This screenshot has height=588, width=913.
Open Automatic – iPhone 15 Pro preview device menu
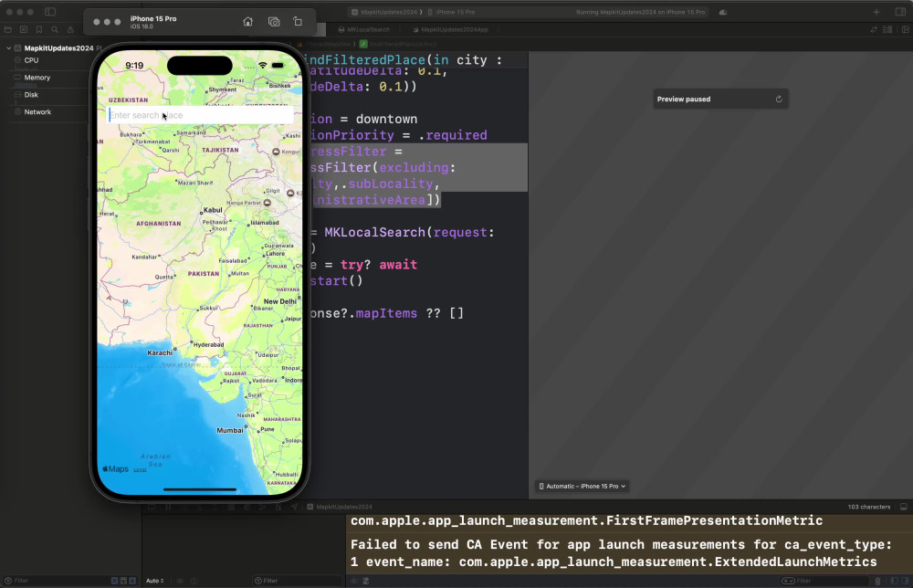pyautogui.click(x=582, y=486)
